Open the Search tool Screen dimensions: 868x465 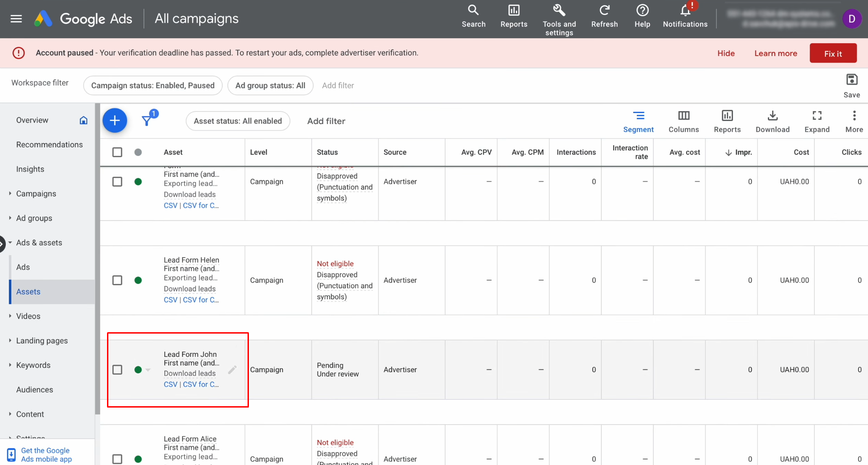tap(473, 17)
